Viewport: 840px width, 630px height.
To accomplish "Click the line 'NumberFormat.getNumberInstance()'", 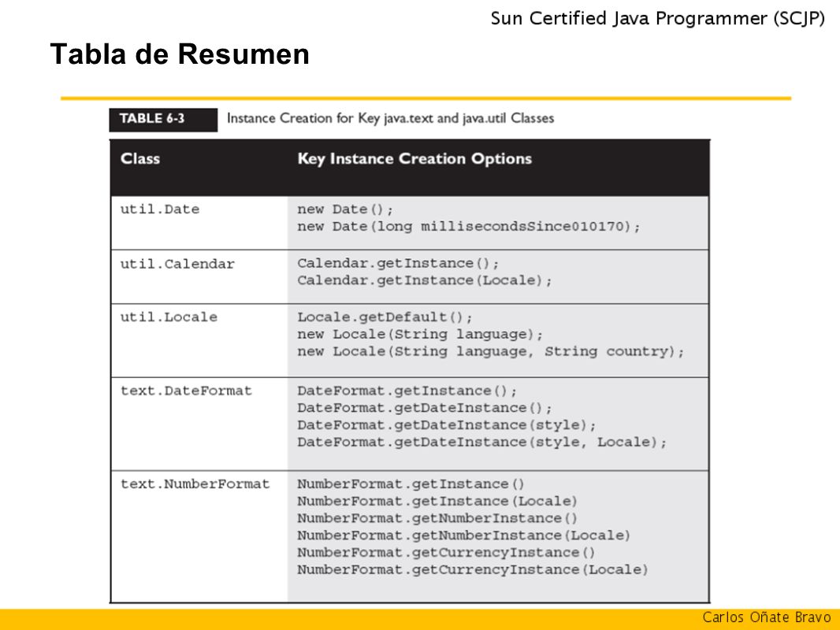I will 437,518.
